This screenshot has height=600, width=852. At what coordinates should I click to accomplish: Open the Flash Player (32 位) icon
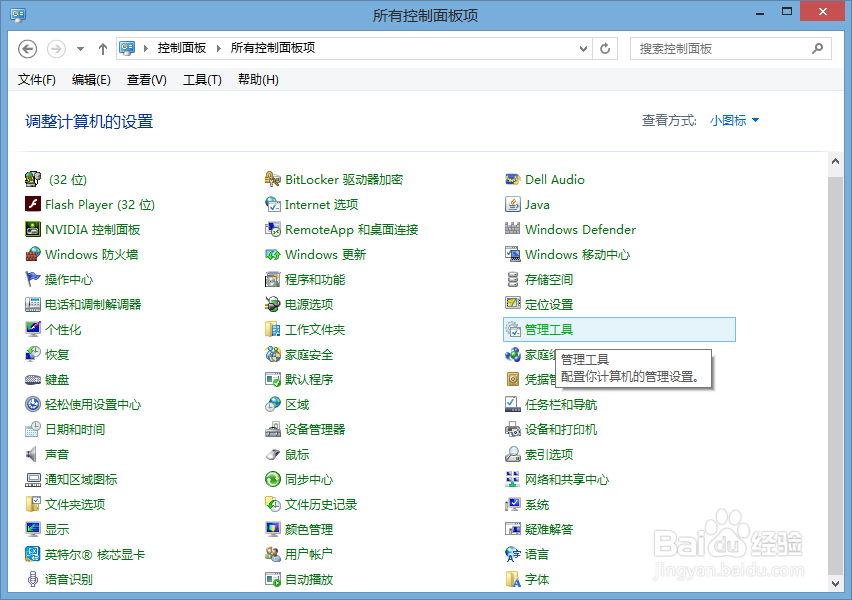33,204
